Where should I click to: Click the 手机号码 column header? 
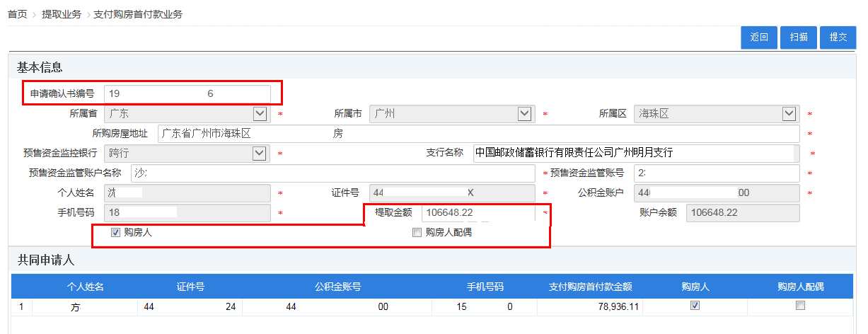tap(485, 287)
